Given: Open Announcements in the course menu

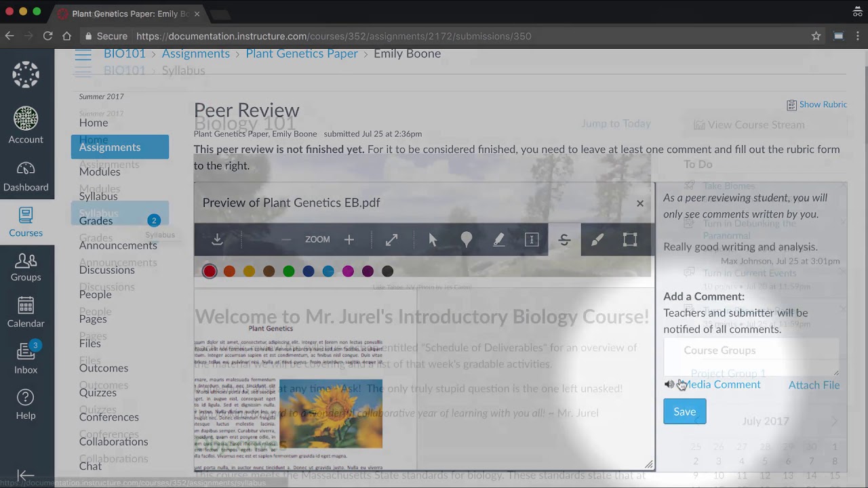Looking at the screenshot, I should tap(118, 245).
